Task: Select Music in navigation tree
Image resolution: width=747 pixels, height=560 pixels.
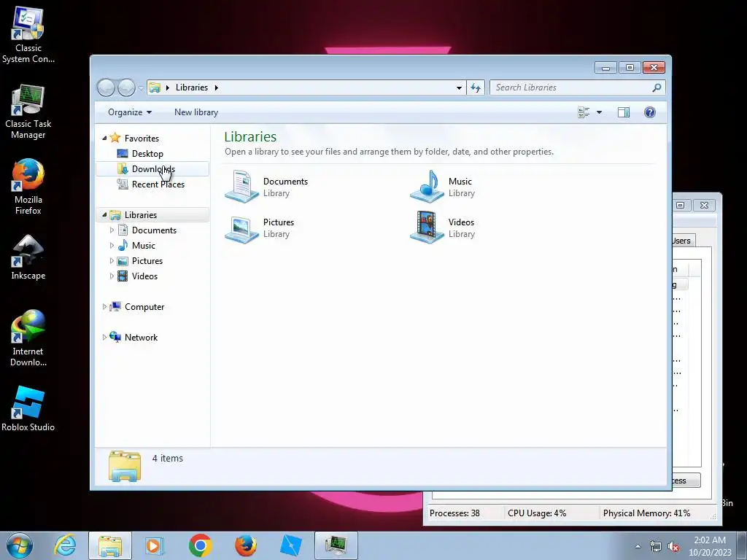Action: (144, 246)
